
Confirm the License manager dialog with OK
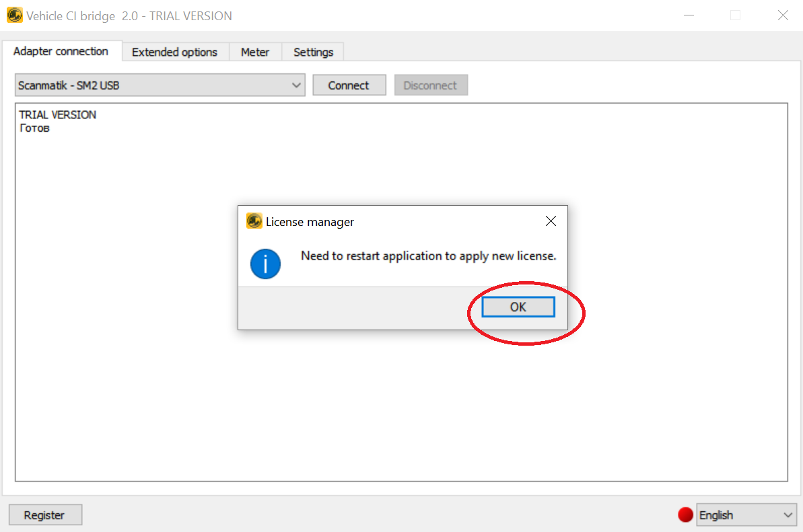click(x=518, y=307)
